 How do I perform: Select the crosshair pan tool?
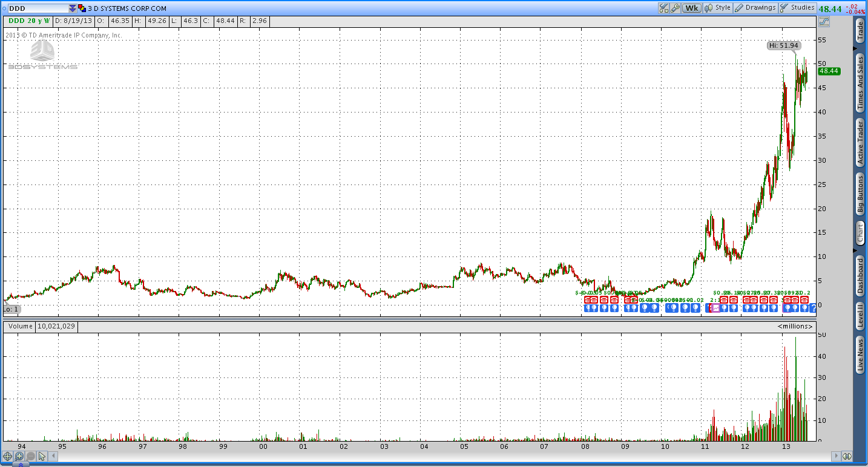point(8,456)
